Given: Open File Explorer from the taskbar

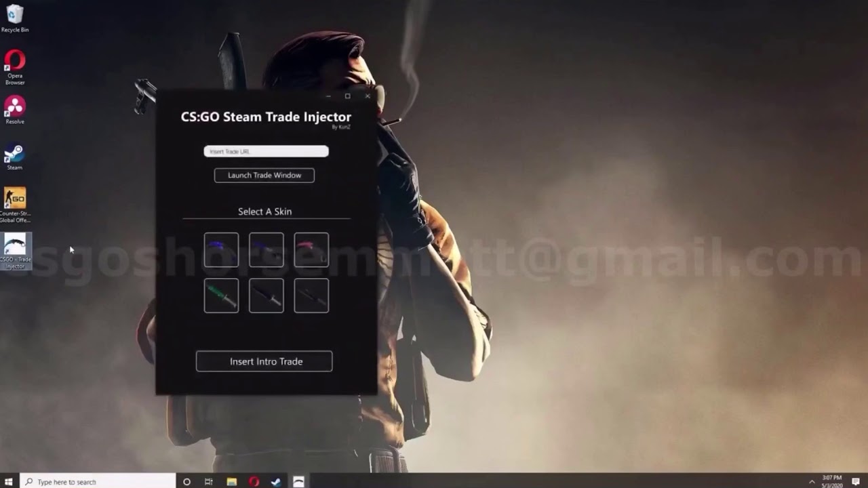Looking at the screenshot, I should coord(231,482).
